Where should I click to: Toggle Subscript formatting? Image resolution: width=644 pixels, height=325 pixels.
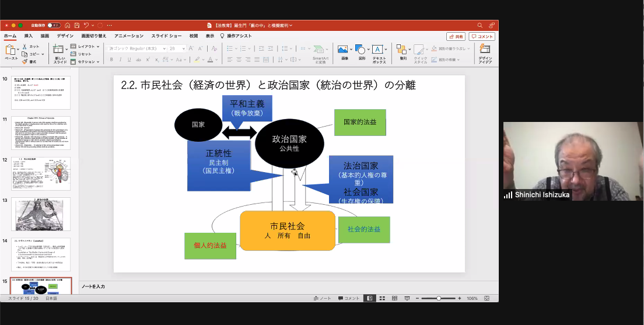[157, 60]
